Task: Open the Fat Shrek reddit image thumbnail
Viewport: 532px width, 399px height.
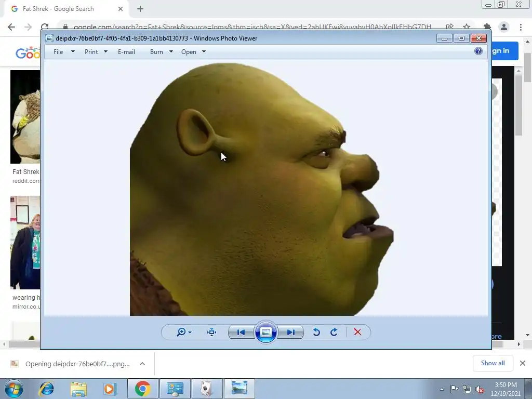Action: point(25,117)
